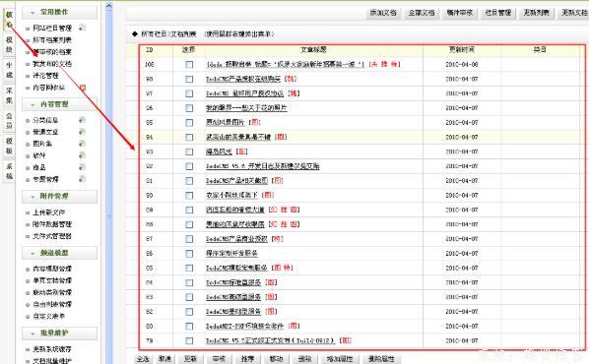
Task: Click the 更新列表 button
Action: [536, 13]
